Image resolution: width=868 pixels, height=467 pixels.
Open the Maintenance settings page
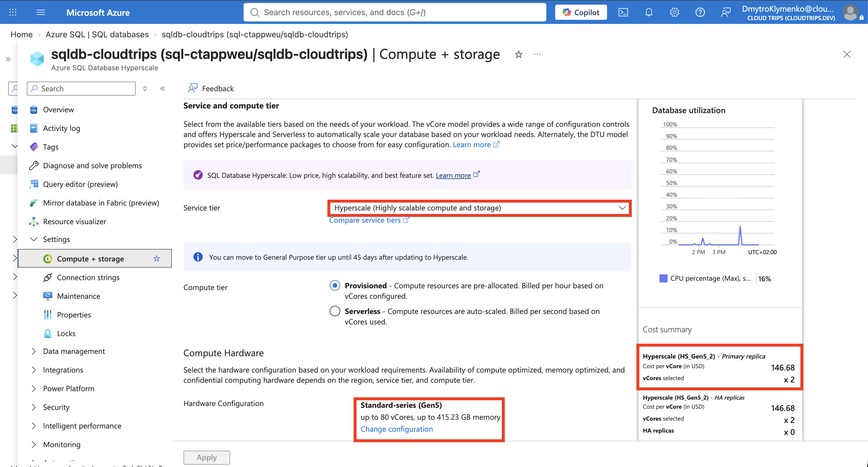click(x=79, y=296)
